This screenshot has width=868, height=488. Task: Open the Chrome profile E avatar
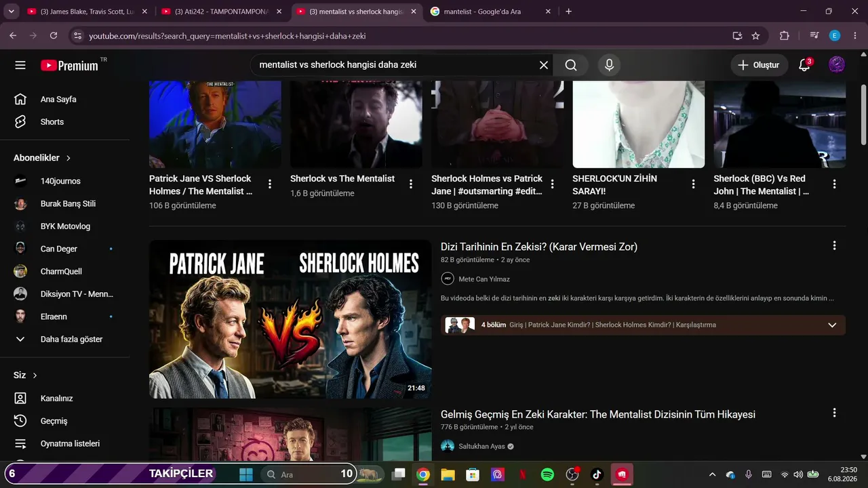pos(835,35)
